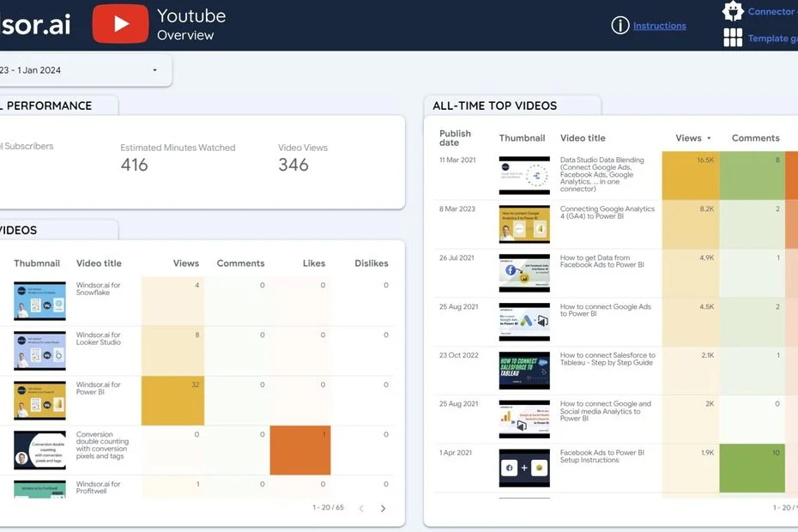Open Conversion double counting video thumbnail
Viewport: 798px width, 532px height.
39,450
